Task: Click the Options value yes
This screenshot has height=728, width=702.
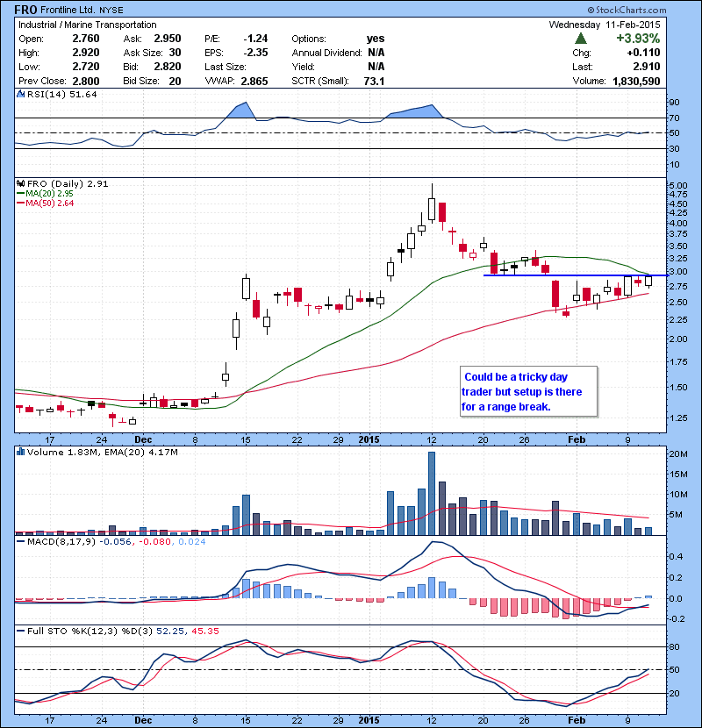Action: (376, 39)
